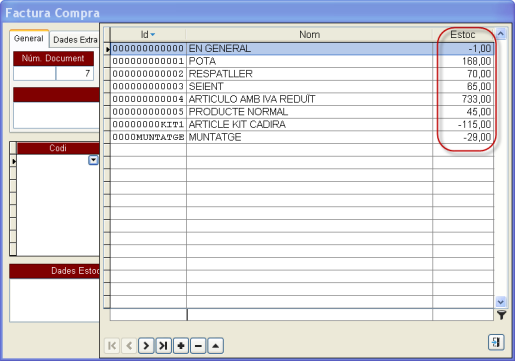Click the exit door icon at bottom right
Image resolution: width=515 pixels, height=361 pixels.
coord(496,342)
